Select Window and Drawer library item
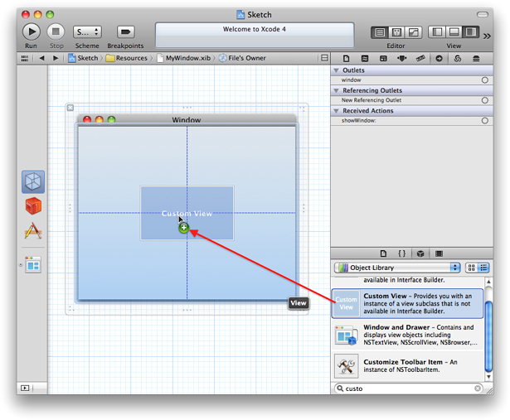The image size is (510, 420). click(x=407, y=335)
